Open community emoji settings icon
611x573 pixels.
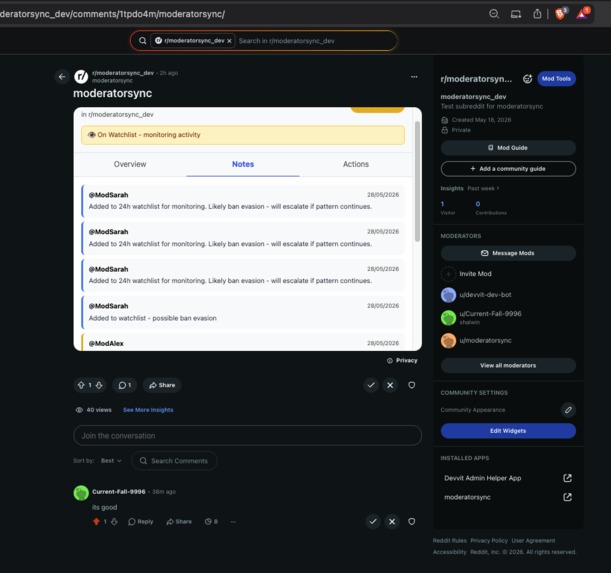pos(527,79)
